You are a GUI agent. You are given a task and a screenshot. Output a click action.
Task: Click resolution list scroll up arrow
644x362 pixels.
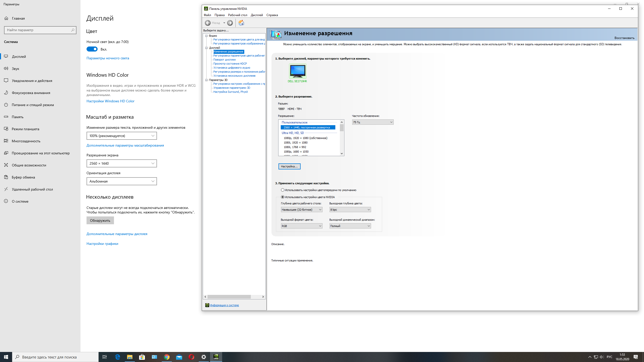click(342, 122)
